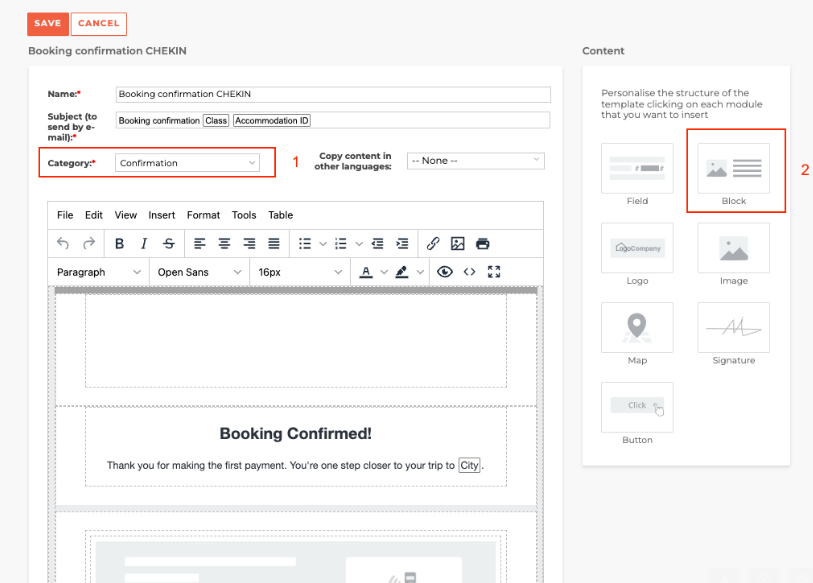Preview the template using the eye icon
813x583 pixels.
pyautogui.click(x=445, y=272)
